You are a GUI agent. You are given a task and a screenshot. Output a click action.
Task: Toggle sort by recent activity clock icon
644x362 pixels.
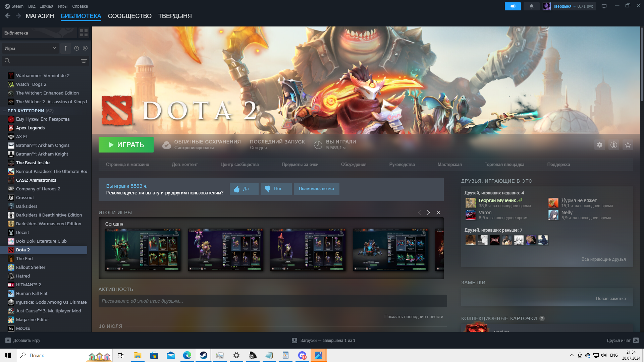pyautogui.click(x=76, y=48)
